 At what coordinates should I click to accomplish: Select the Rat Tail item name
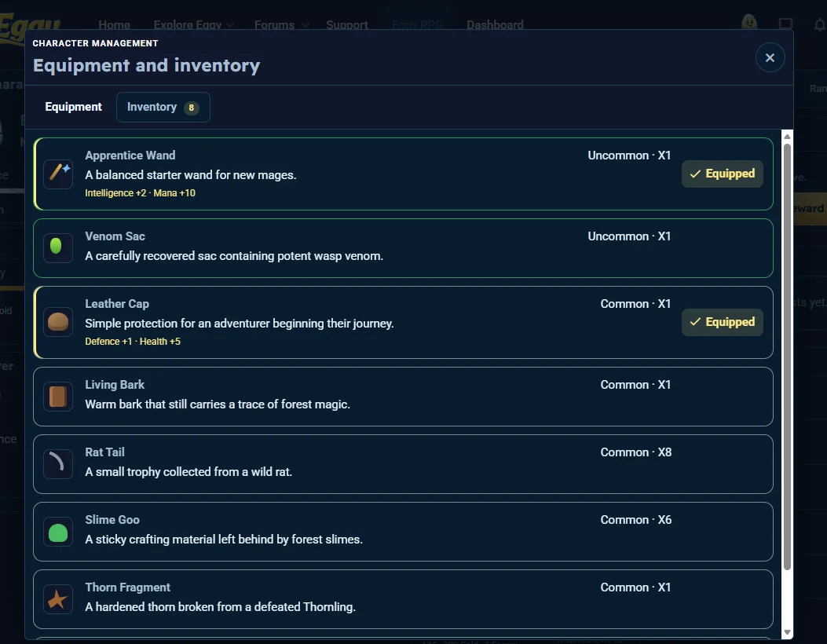point(104,452)
